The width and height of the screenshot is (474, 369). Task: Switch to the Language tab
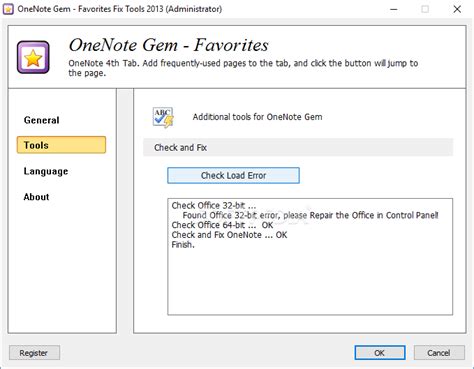tap(46, 171)
